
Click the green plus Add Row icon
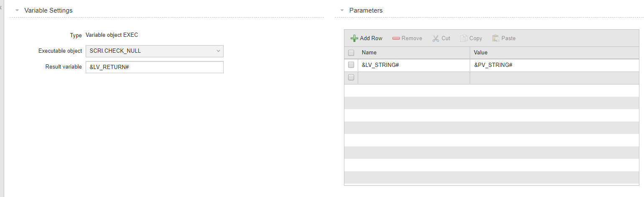[x=354, y=38]
